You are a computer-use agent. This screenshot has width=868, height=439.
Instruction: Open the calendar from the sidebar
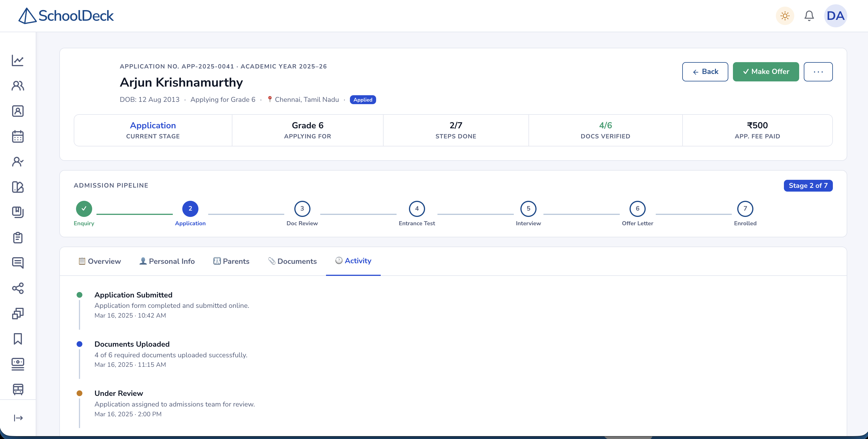[18, 136]
